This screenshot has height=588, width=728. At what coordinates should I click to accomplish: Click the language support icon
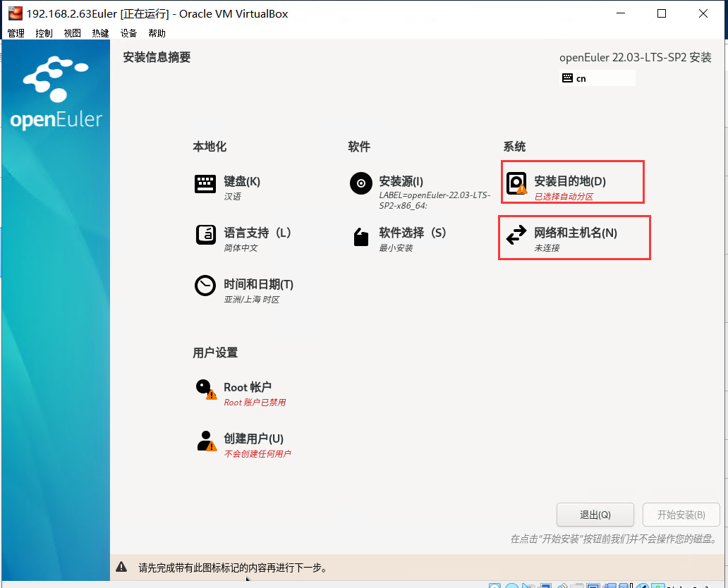pos(206,234)
